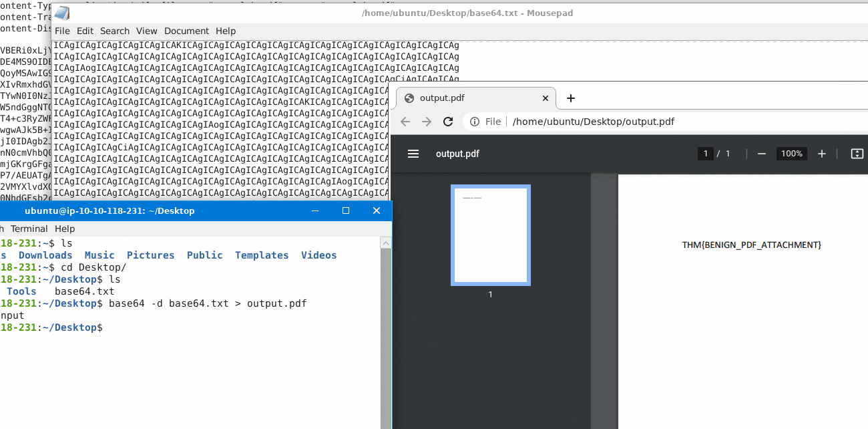Open a new browser tab

click(571, 98)
